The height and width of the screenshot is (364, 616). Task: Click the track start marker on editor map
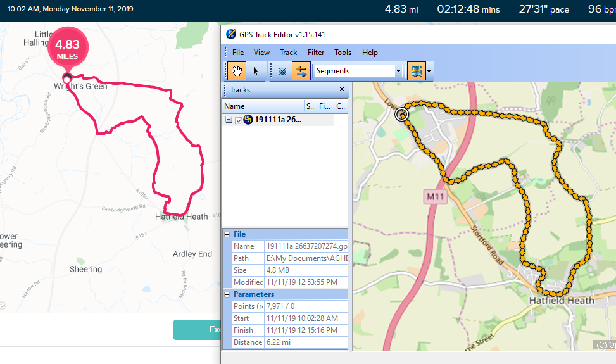(x=401, y=115)
